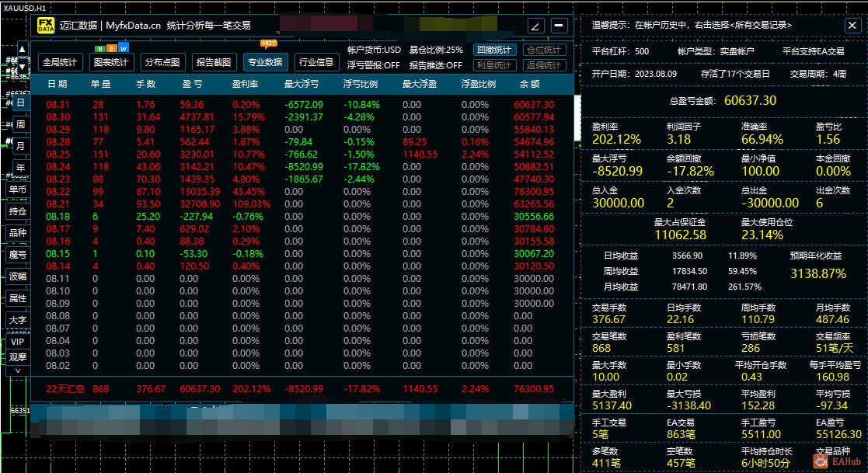Click the pencil edit icon in title bar

click(x=535, y=26)
